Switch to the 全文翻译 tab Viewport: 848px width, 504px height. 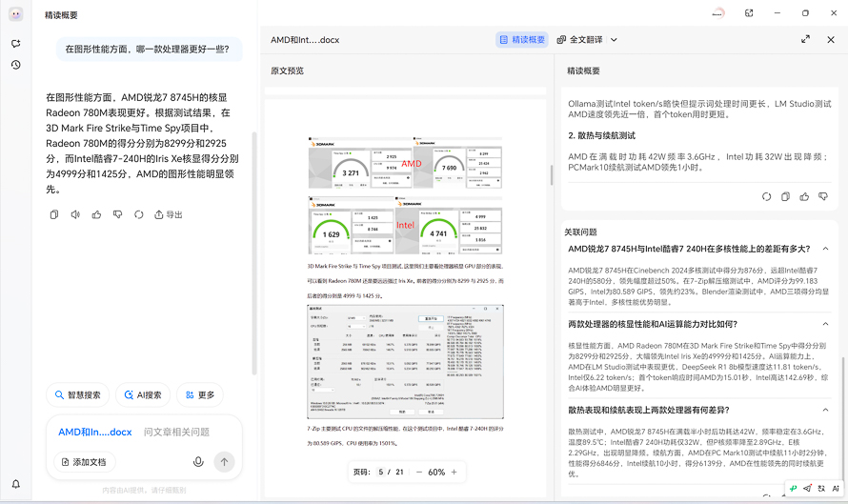(x=579, y=39)
